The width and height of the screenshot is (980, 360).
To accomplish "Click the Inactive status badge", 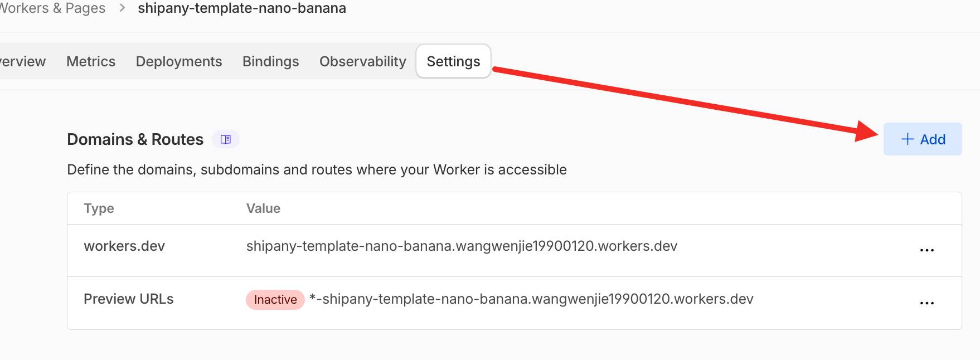I will pyautogui.click(x=275, y=299).
